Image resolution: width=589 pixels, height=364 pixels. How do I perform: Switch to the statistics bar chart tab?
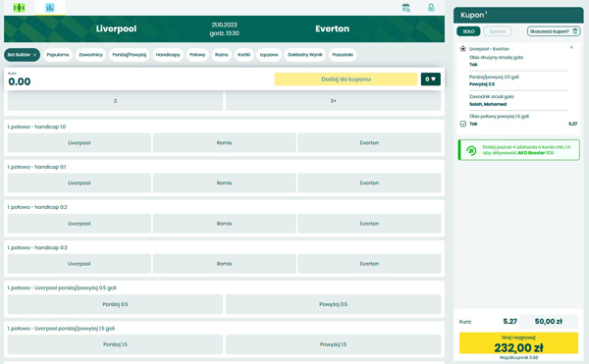point(50,8)
